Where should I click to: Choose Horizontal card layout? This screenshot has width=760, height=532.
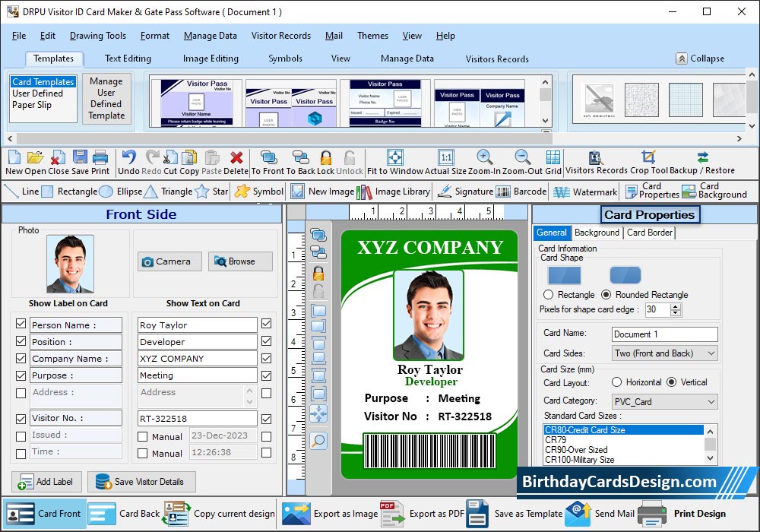pyautogui.click(x=616, y=382)
